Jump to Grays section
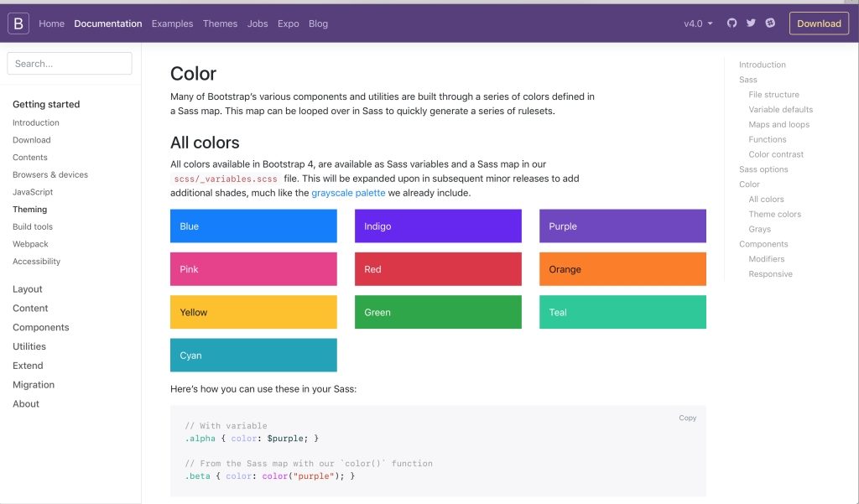This screenshot has width=859, height=504. tap(759, 229)
